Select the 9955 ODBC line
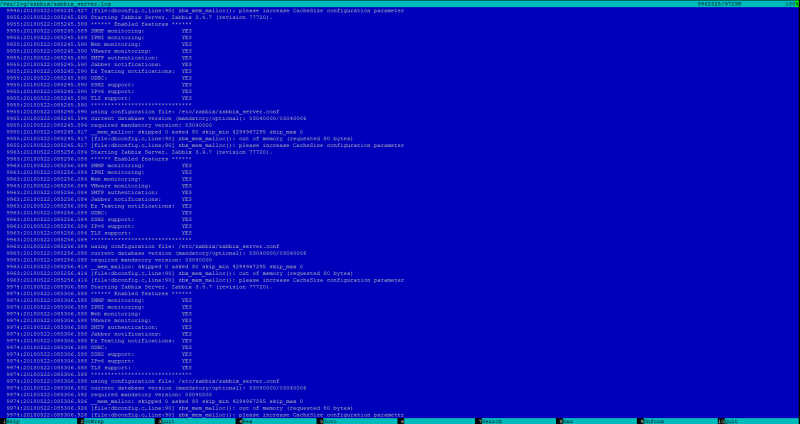This screenshot has height=424, width=800. 99,78
